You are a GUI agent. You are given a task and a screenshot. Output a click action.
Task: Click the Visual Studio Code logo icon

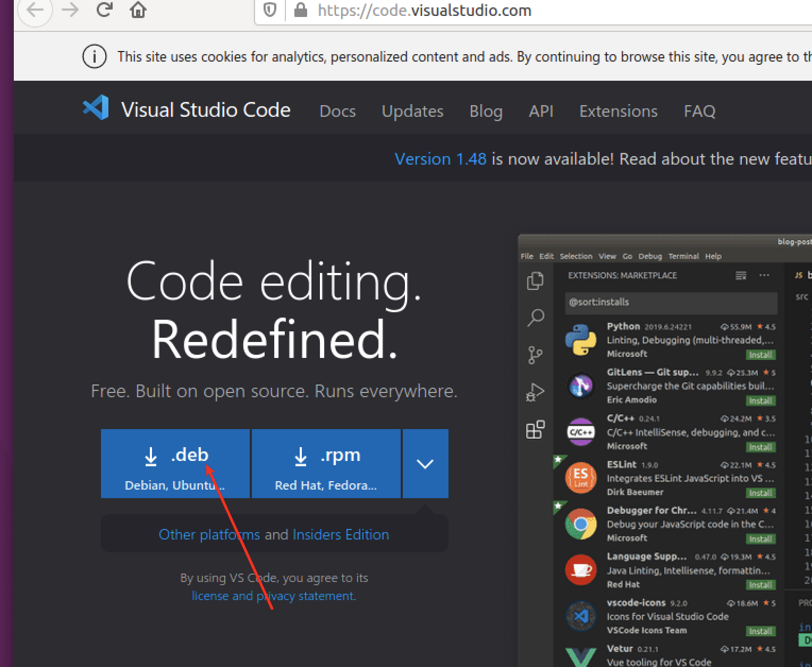click(x=96, y=108)
